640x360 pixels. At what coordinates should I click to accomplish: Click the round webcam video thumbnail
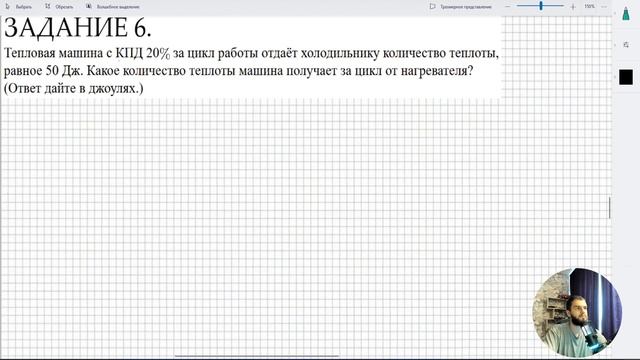coord(577,313)
